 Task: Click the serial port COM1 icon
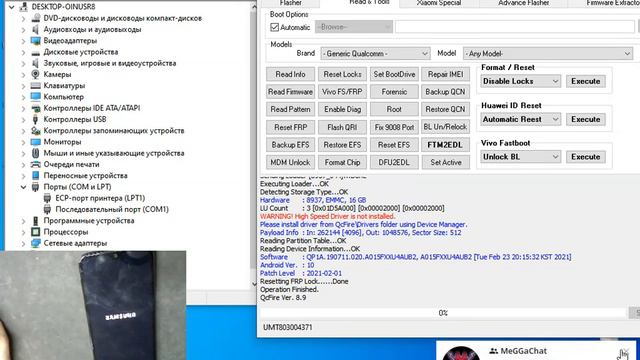point(47,209)
